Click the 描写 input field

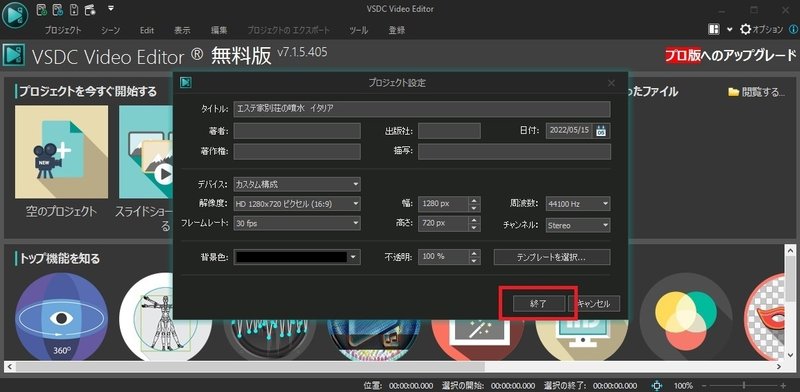pos(514,152)
